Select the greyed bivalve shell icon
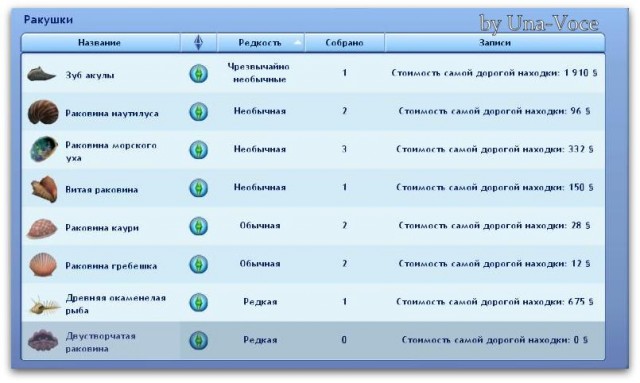The height and width of the screenshot is (383, 640). pos(43,340)
